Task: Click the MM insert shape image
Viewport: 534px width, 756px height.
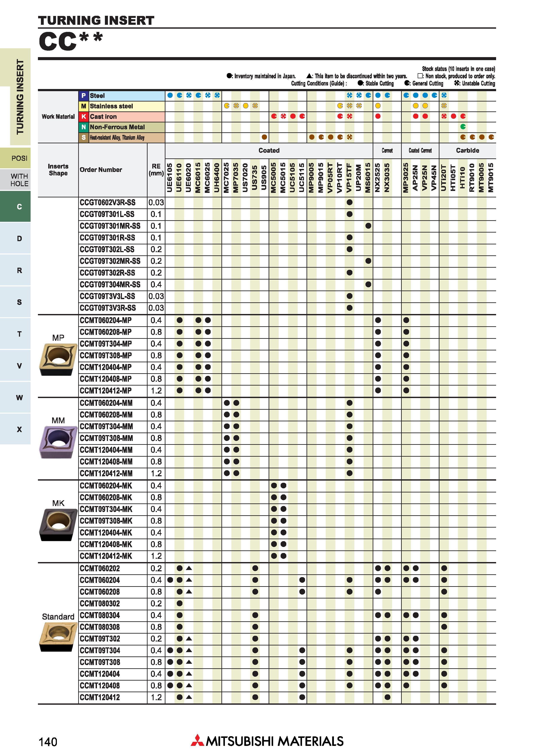Action: [58, 442]
